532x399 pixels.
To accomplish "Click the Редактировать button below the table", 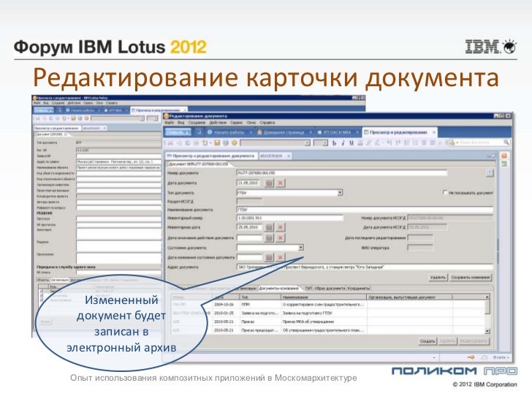I will (474, 341).
